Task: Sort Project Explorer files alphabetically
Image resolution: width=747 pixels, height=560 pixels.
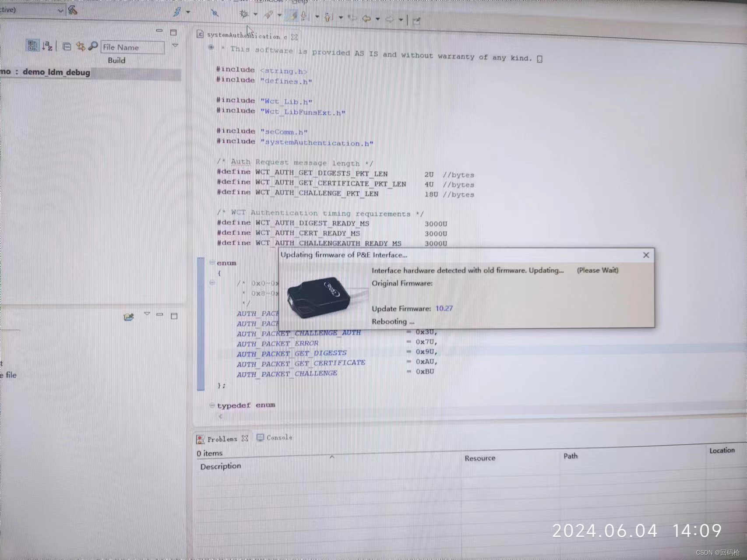Action: [47, 46]
